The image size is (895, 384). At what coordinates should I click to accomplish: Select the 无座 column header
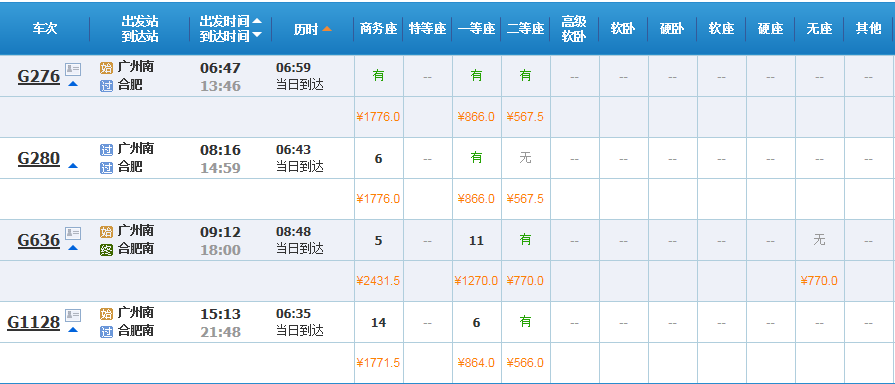(x=819, y=29)
